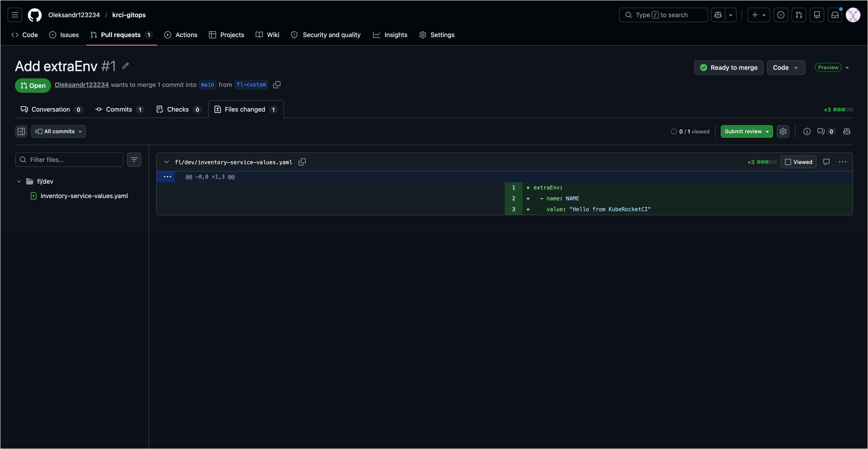Edit the pull request title pencil icon
Screen dimensions: 868x449
pyautogui.click(x=125, y=66)
